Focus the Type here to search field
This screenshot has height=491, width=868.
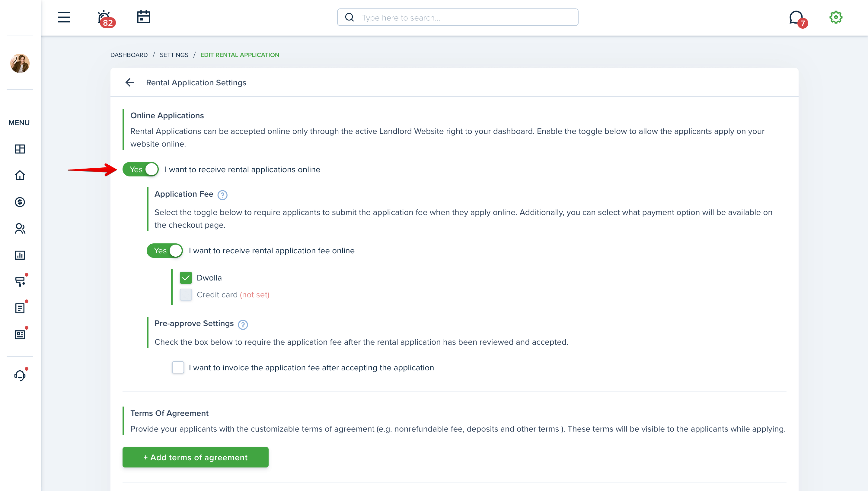click(458, 17)
